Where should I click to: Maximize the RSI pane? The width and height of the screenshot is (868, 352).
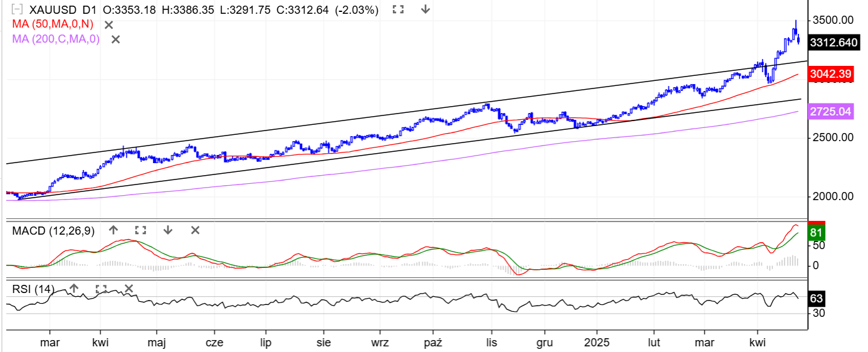pos(101,289)
